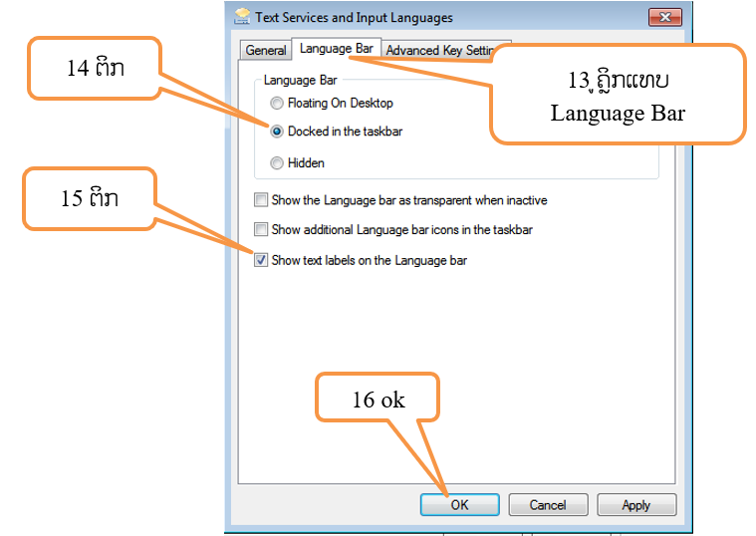This screenshot has height=536, width=756.
Task: Untick Show text labels on Language bar
Action: point(261,260)
